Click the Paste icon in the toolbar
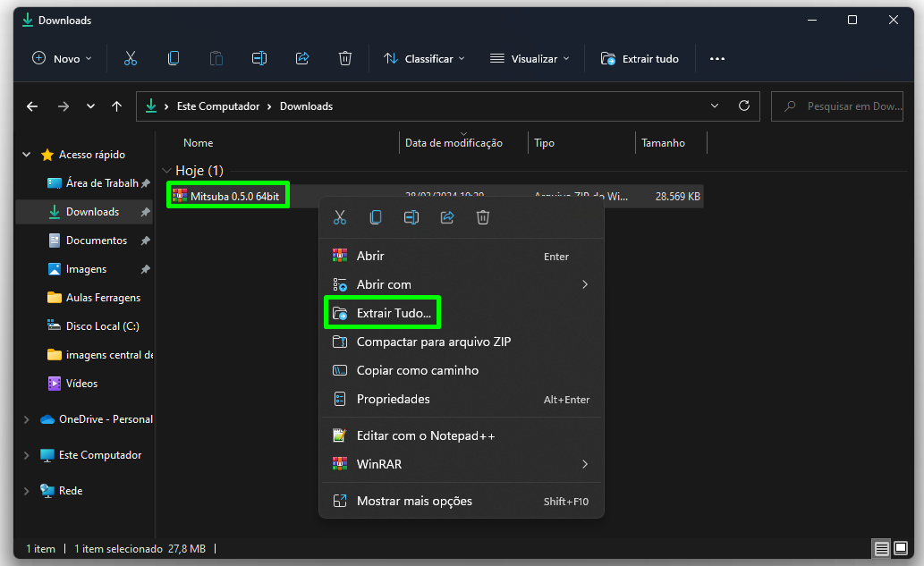 [216, 58]
